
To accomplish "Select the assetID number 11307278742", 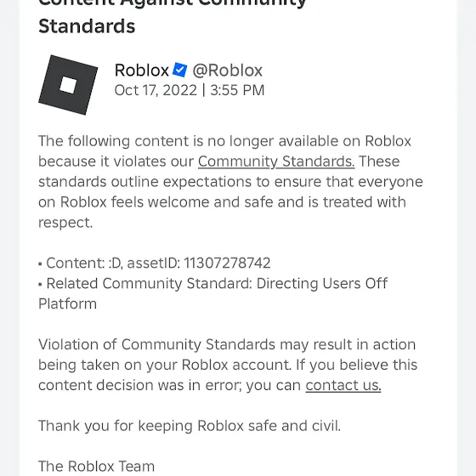I will [227, 263].
